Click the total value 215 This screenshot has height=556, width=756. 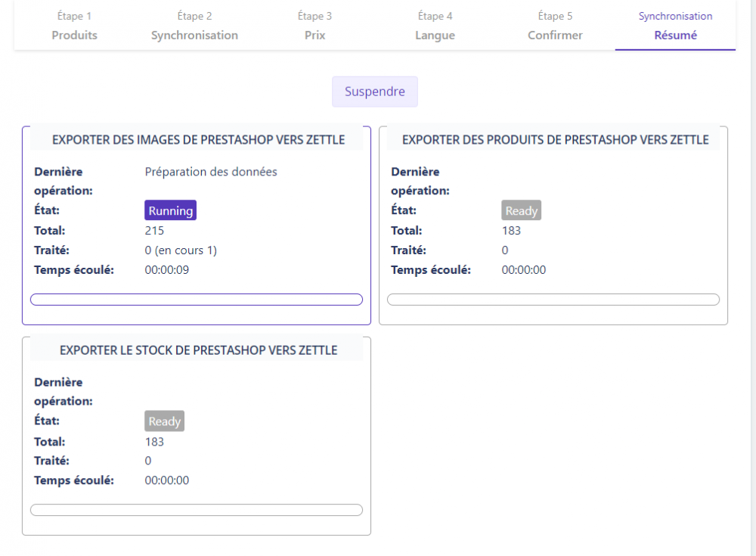click(154, 231)
